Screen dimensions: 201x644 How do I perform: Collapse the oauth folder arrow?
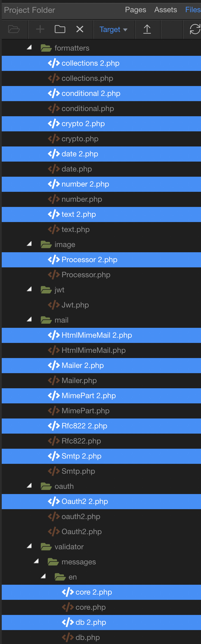[x=29, y=486]
